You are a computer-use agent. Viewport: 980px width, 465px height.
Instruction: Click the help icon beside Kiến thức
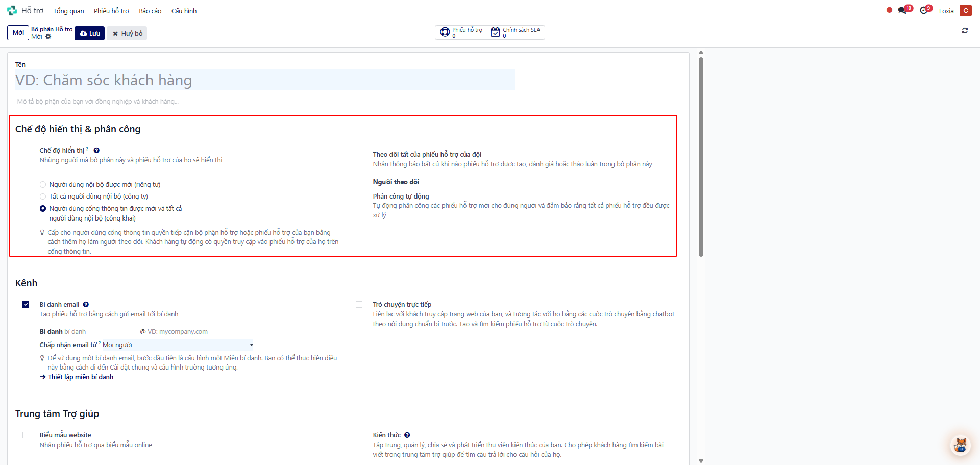click(407, 435)
